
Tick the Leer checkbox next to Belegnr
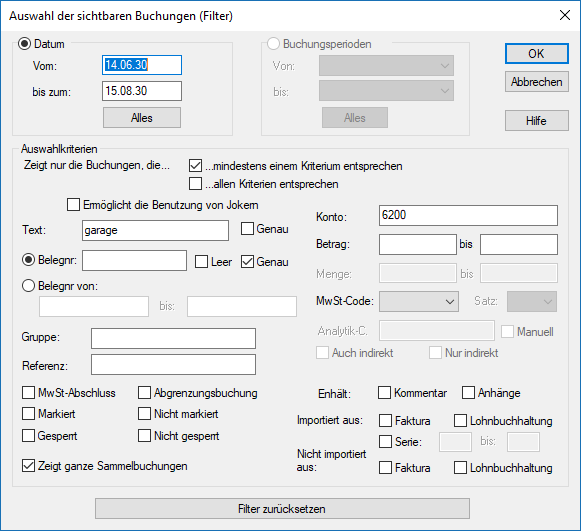[201, 262]
